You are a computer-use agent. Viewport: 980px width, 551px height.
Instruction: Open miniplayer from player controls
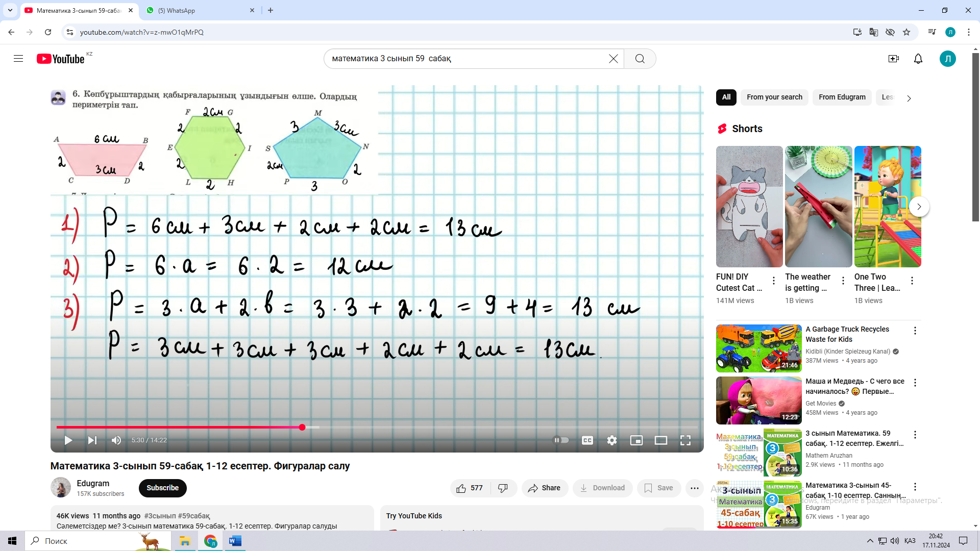click(636, 440)
